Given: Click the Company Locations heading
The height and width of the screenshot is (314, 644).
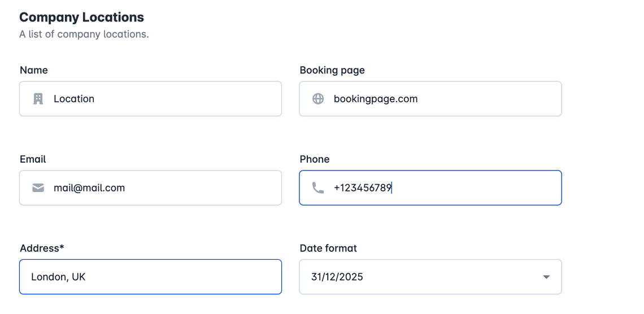Looking at the screenshot, I should 82,18.
